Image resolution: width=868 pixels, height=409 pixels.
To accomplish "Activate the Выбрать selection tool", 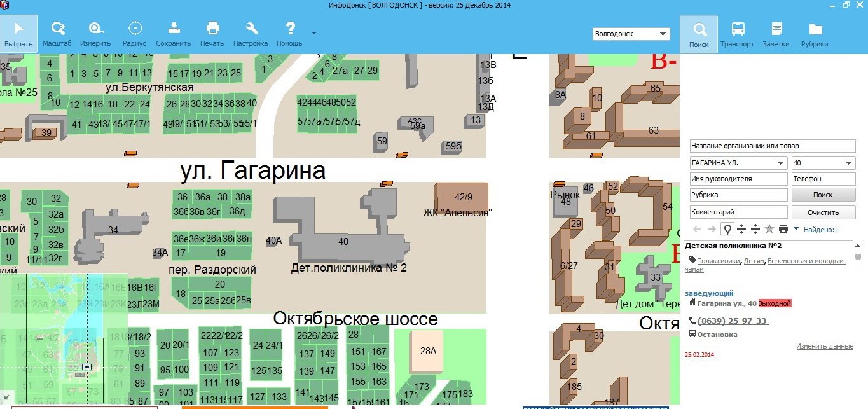I will click(18, 34).
